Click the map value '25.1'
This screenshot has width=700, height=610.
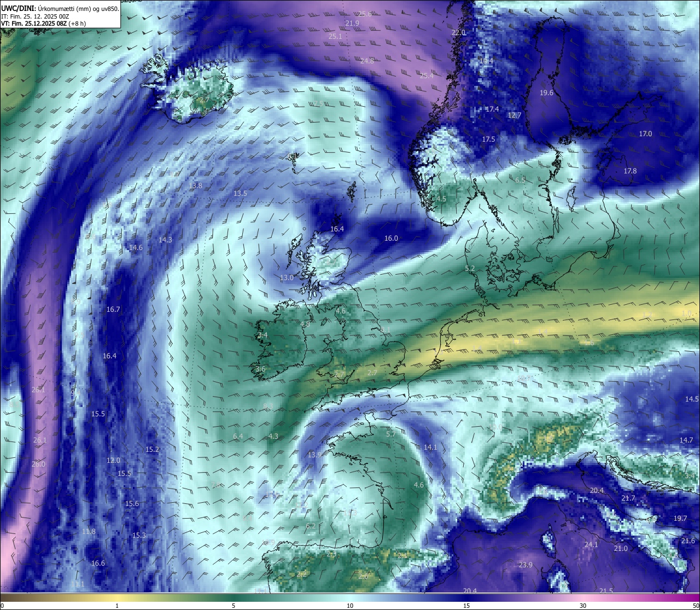point(335,36)
